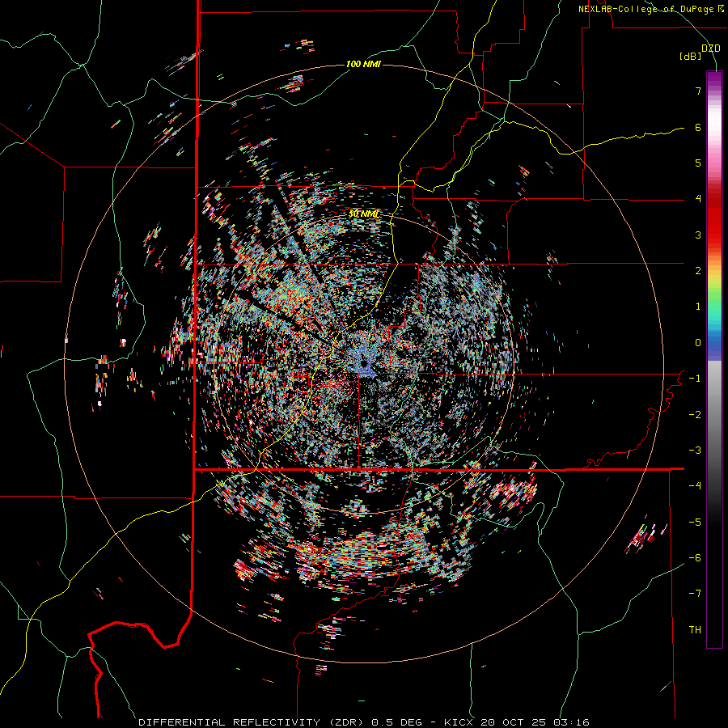728x728 pixels.
Task: Select the -4 label on the dB scale
Action: pos(695,486)
